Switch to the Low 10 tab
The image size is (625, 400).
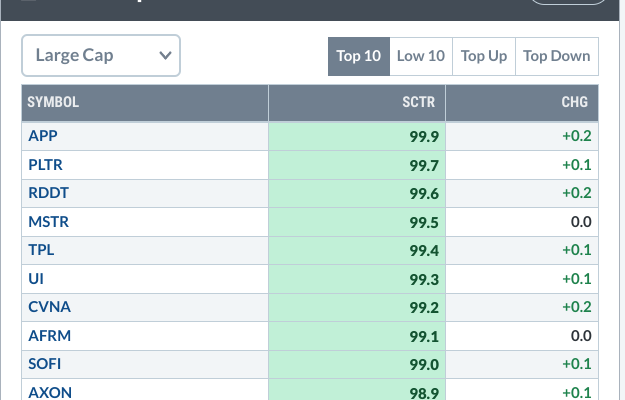pos(421,56)
